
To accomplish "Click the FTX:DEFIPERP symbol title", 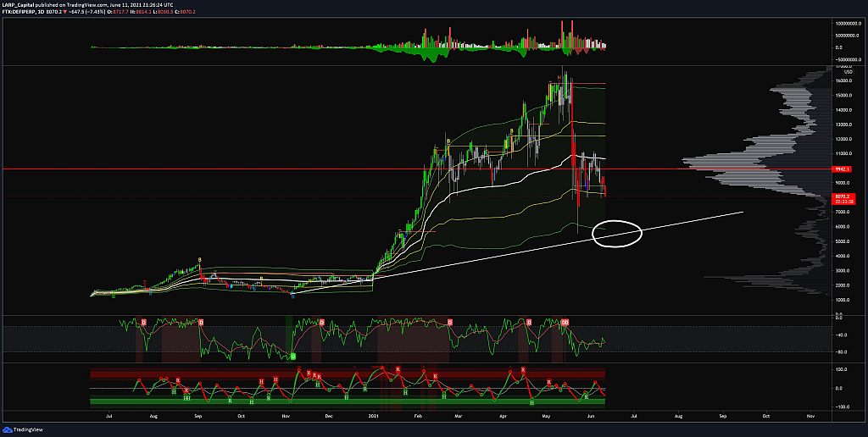I will click(18, 11).
